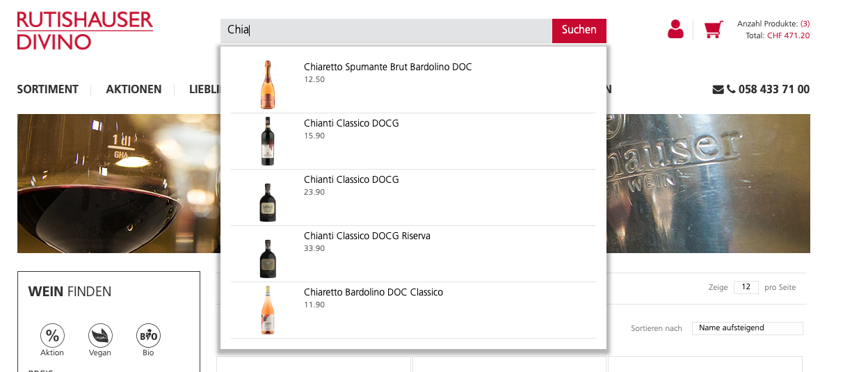Open the Sortiment menu

click(48, 90)
